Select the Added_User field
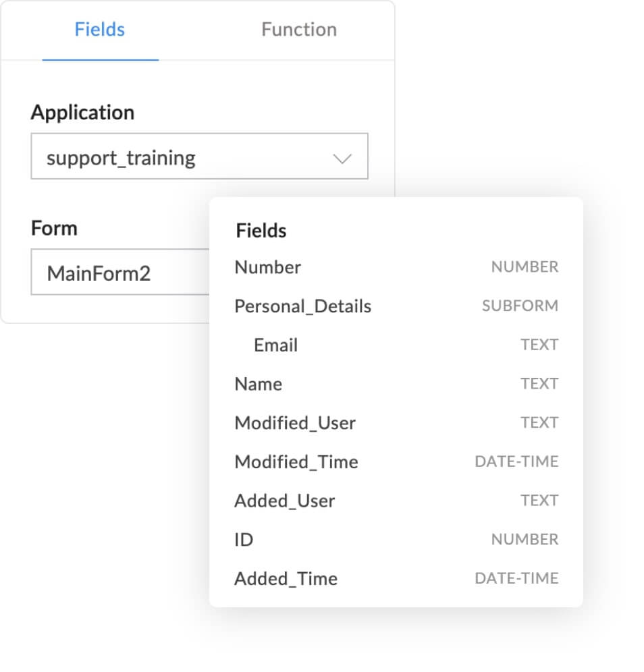The image size is (644, 672). pyautogui.click(x=285, y=501)
